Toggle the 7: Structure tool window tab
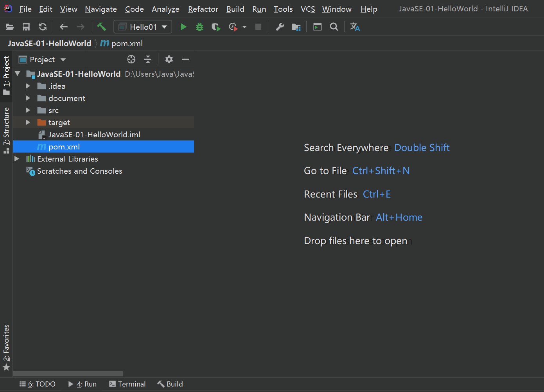This screenshot has width=544, height=392. (x=6, y=130)
